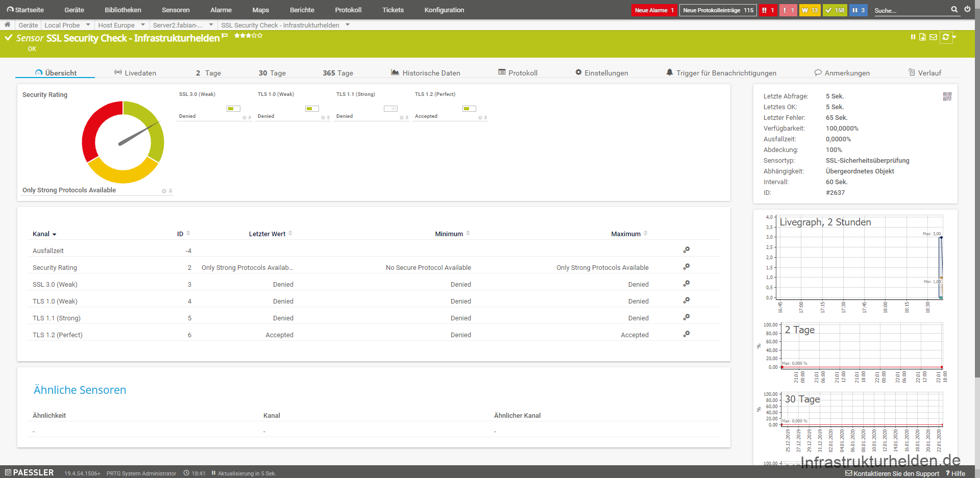This screenshot has width=980, height=478.
Task: Click PRTG System Administrator in footer
Action: coord(141,473)
